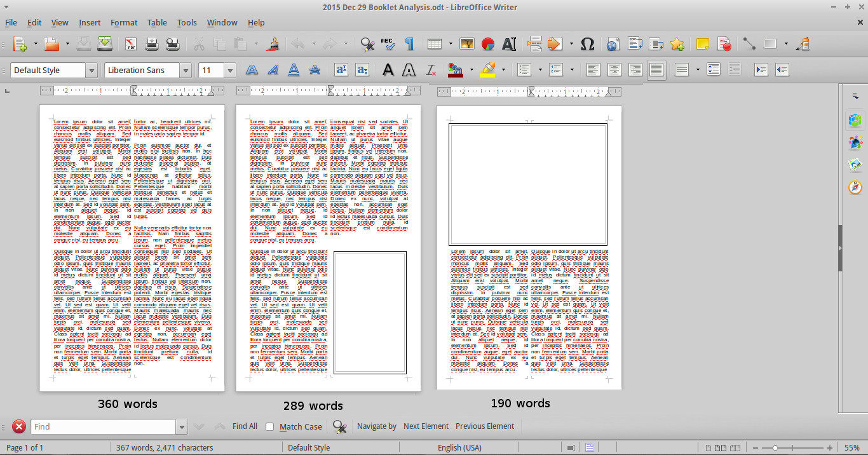Toggle Justified alignment
868x455 pixels.
coord(656,70)
